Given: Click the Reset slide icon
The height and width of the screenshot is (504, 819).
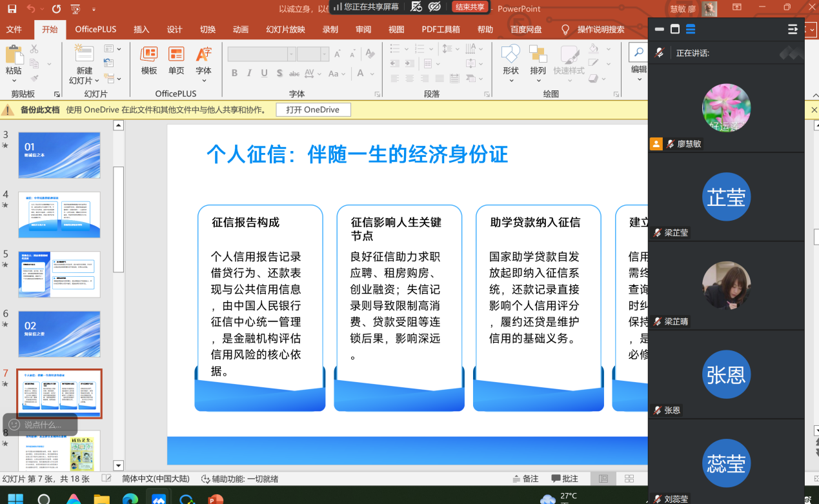Looking at the screenshot, I should (x=108, y=63).
